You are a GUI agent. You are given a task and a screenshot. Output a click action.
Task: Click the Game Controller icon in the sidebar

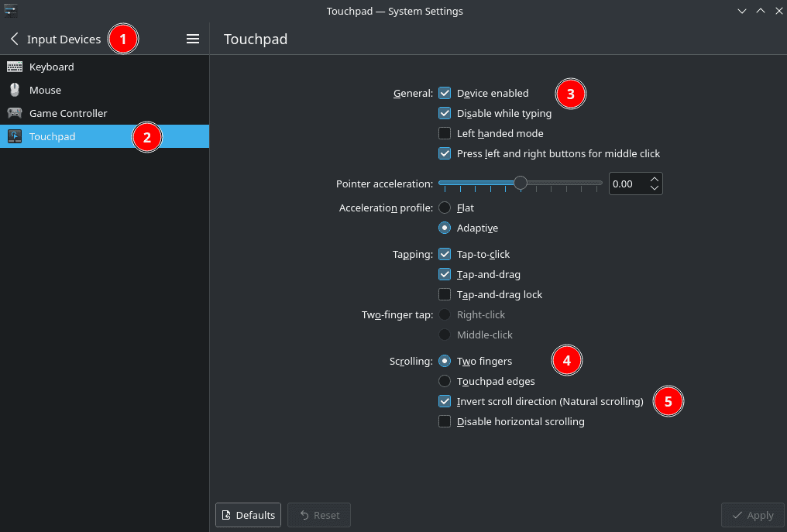[15, 113]
